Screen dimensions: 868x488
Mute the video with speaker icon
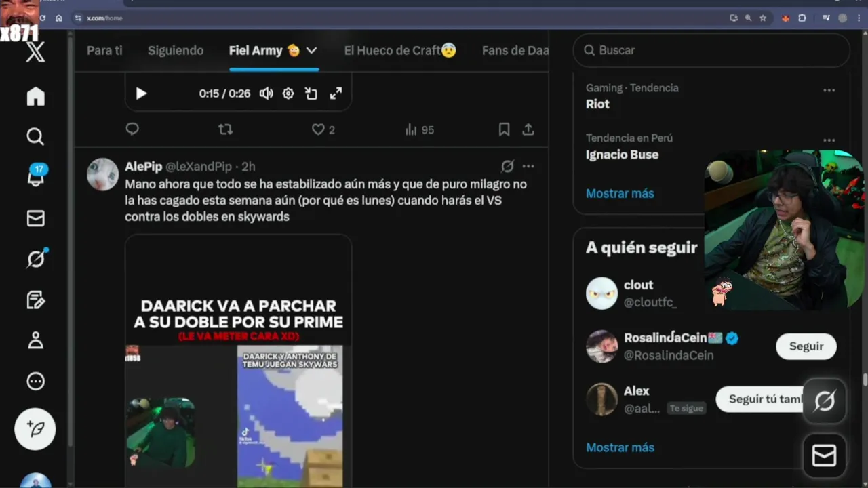click(267, 94)
